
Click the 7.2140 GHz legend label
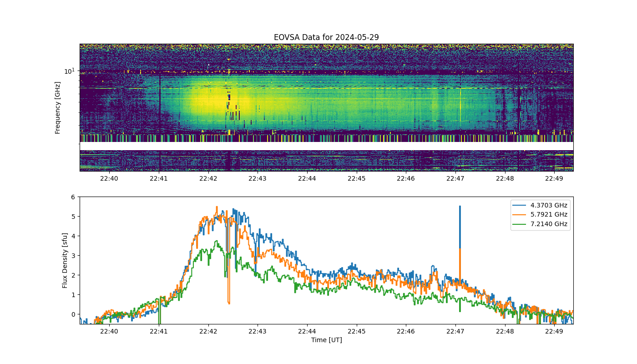pyautogui.click(x=549, y=224)
